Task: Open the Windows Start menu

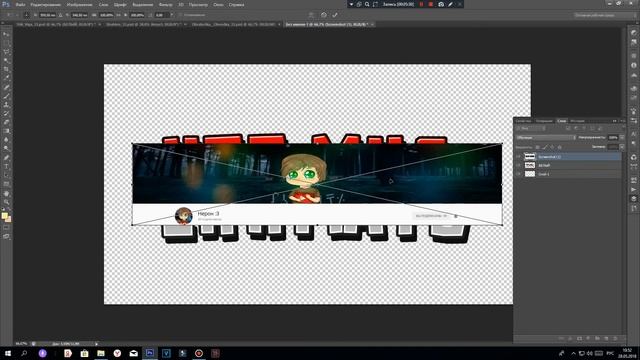Action: [x=8, y=353]
